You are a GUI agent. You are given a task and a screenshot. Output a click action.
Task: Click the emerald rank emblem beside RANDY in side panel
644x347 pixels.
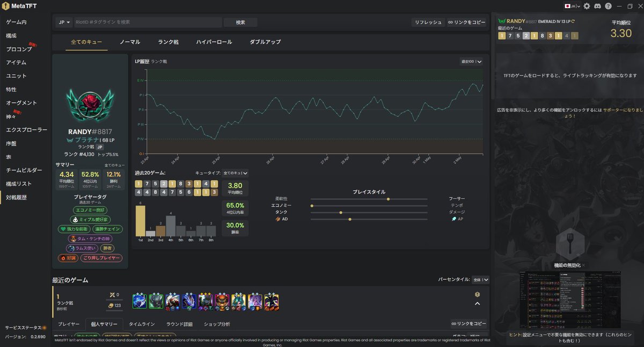point(502,21)
